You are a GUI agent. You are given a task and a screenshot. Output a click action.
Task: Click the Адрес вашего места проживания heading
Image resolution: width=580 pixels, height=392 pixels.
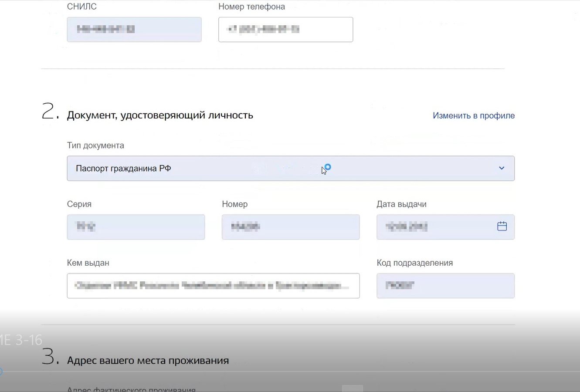tap(148, 361)
